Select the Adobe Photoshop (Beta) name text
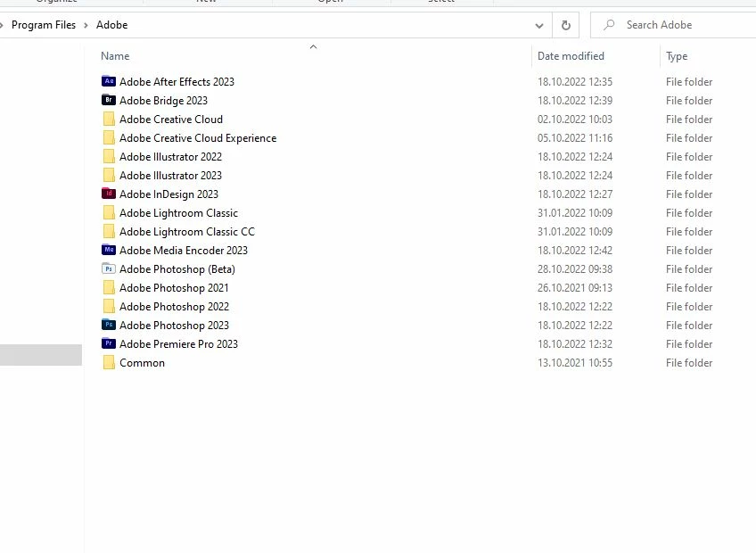 point(177,269)
